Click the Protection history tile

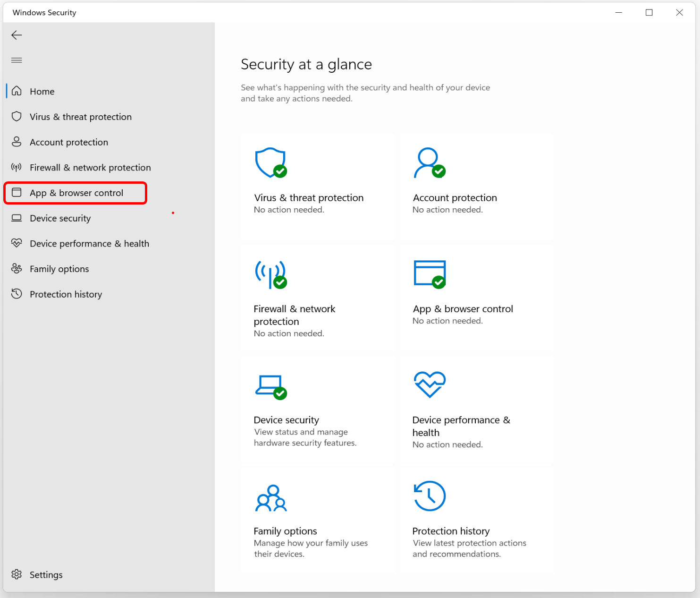(x=476, y=519)
